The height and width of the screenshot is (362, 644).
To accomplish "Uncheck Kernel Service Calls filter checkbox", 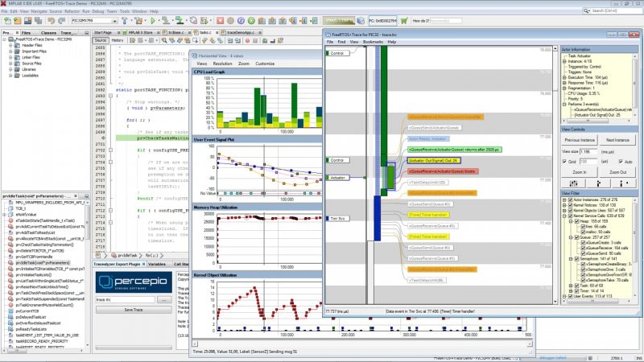I will [570, 216].
